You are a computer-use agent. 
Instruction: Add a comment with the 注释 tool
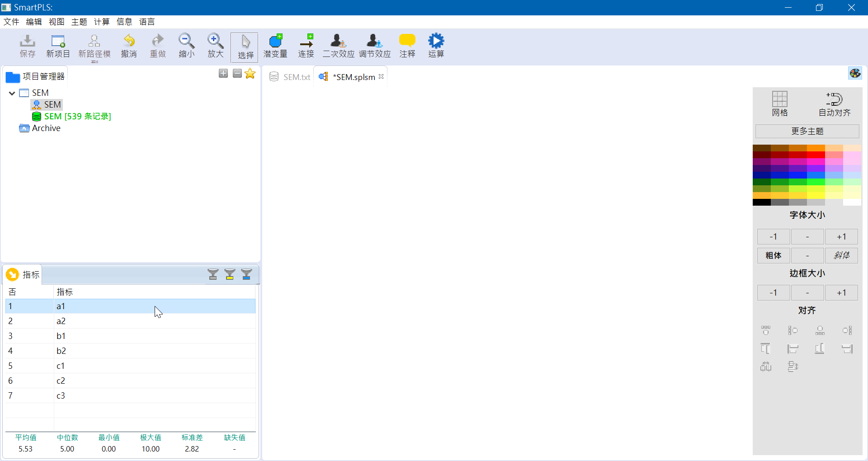tap(407, 46)
